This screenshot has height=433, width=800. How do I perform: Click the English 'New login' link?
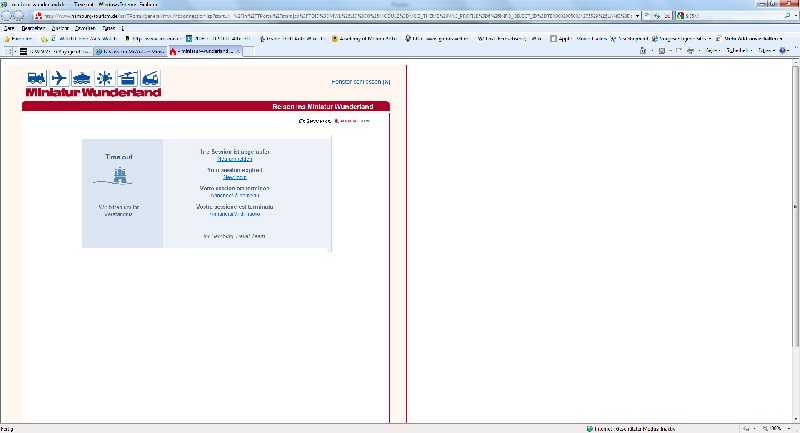(235, 177)
